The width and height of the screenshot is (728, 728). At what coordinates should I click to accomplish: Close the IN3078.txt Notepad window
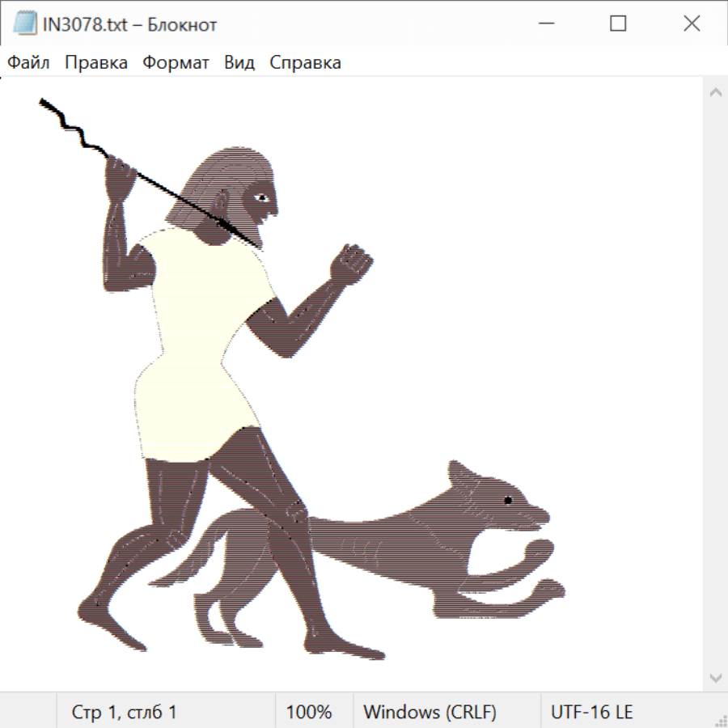click(692, 24)
